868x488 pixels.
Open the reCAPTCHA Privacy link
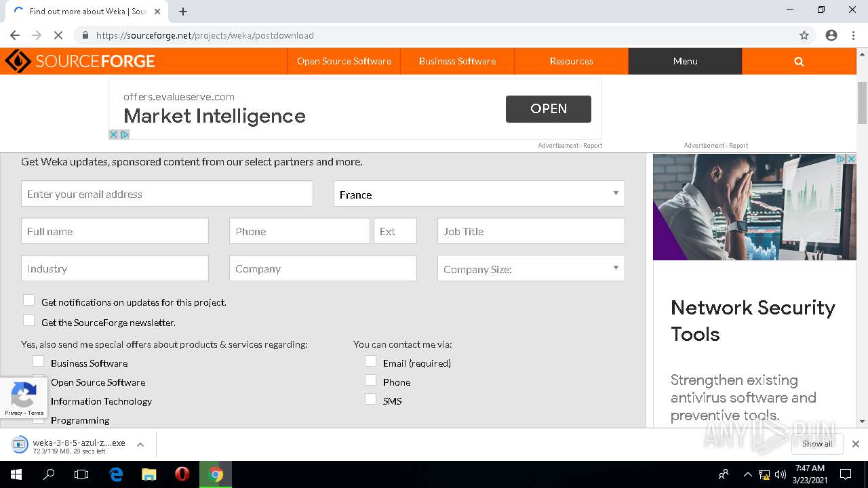[x=13, y=413]
